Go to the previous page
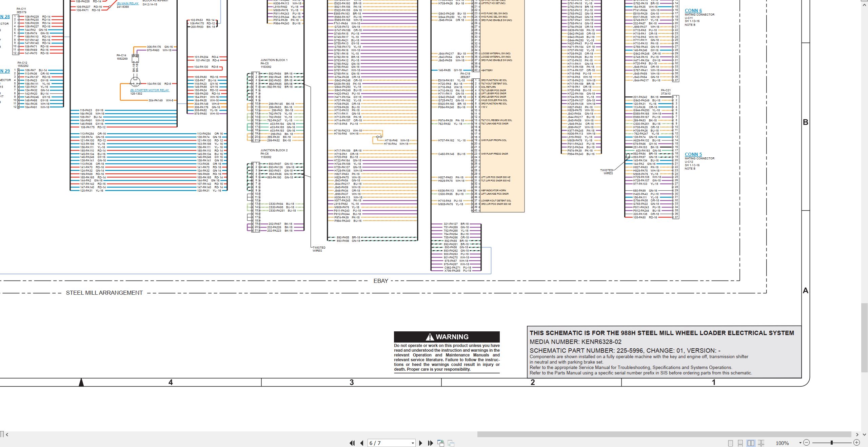The image size is (868, 447). point(362,443)
